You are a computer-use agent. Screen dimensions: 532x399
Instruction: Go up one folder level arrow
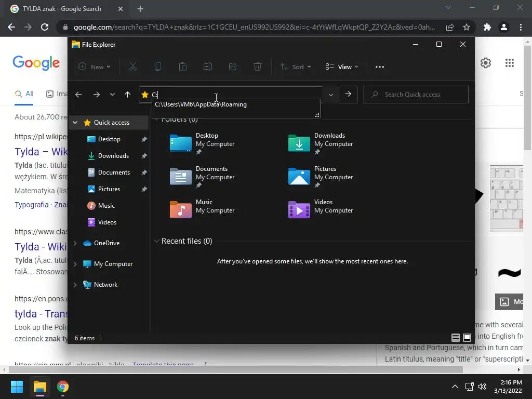click(x=128, y=95)
